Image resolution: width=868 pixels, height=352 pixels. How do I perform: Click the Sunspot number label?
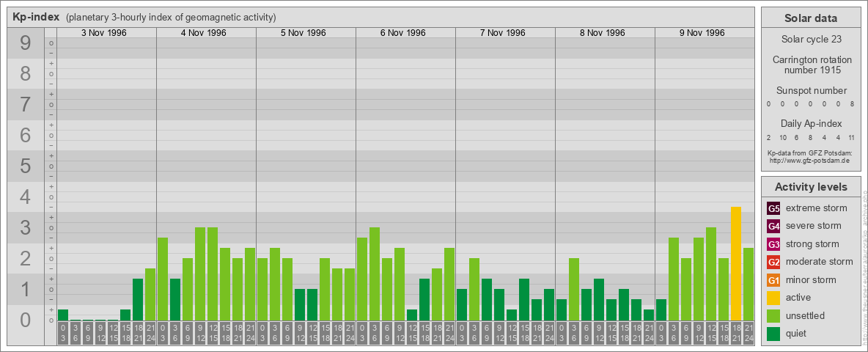[811, 90]
